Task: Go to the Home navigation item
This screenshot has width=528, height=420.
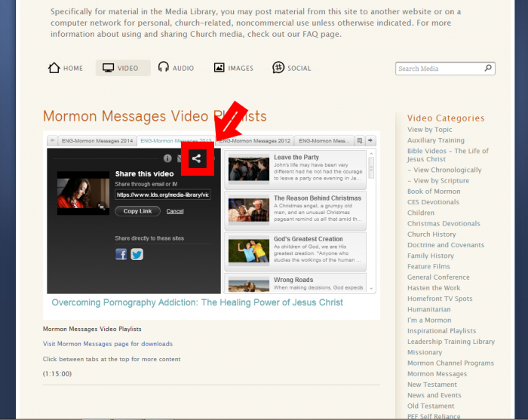Action: [66, 68]
